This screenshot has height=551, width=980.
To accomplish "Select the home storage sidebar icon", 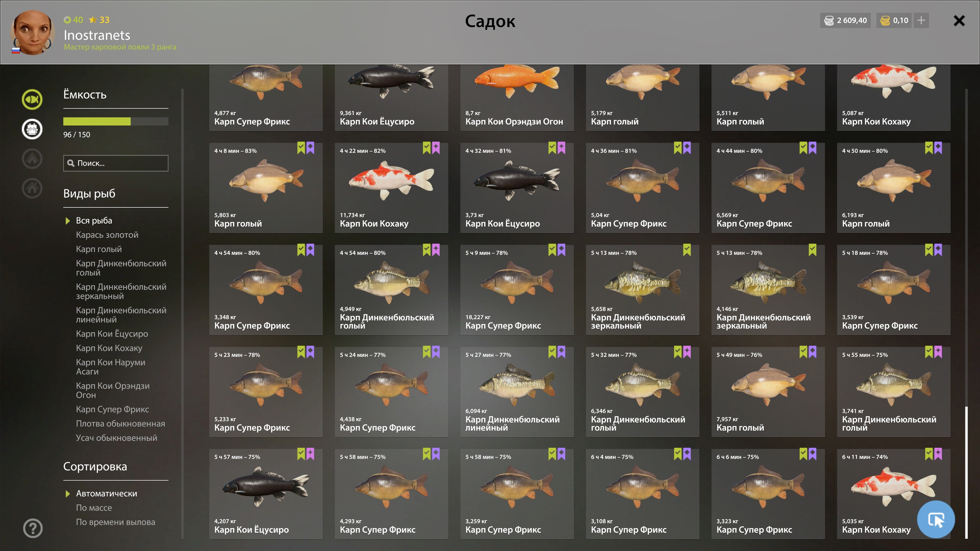I will [x=32, y=188].
